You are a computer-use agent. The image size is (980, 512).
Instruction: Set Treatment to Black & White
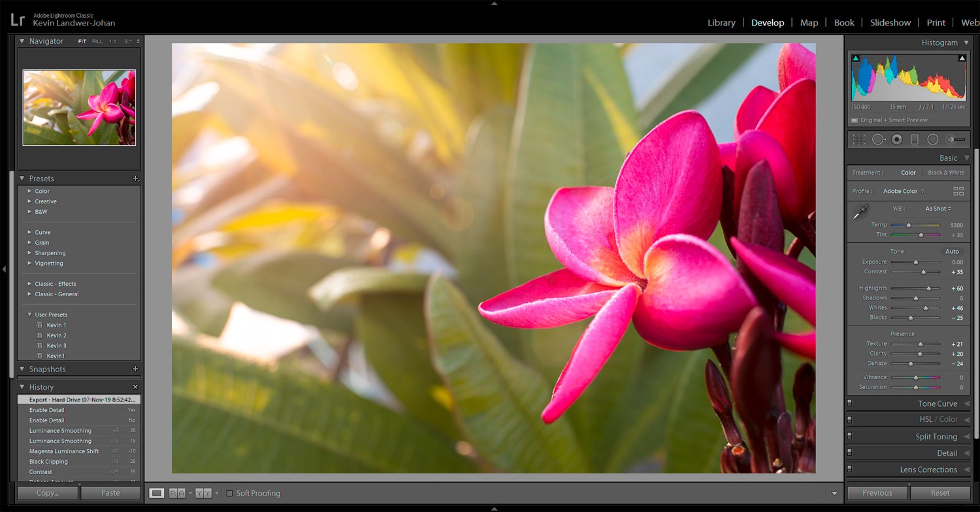click(946, 172)
